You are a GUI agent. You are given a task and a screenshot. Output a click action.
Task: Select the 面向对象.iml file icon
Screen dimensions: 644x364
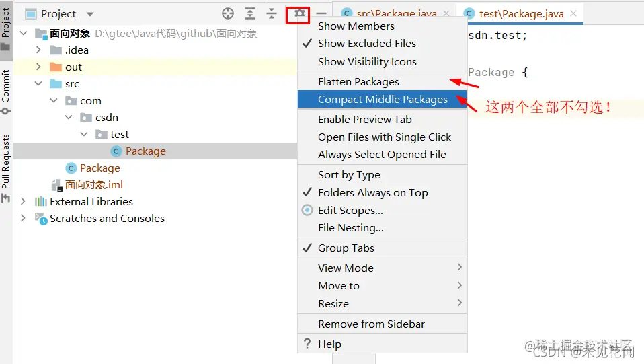56,186
